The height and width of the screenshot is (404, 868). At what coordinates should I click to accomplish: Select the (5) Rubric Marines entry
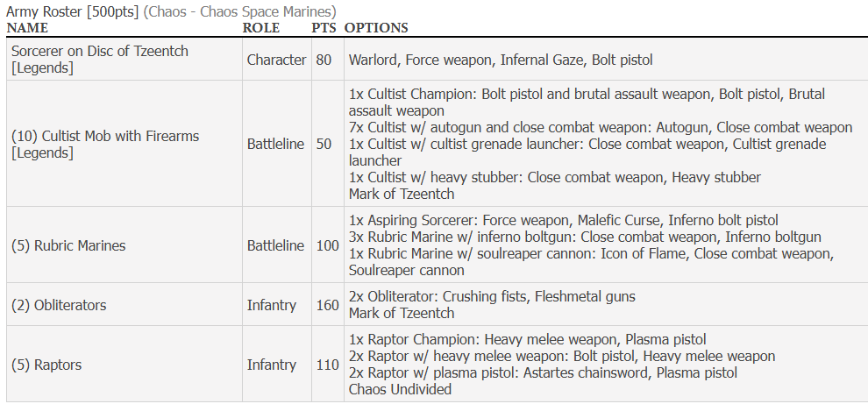68,246
